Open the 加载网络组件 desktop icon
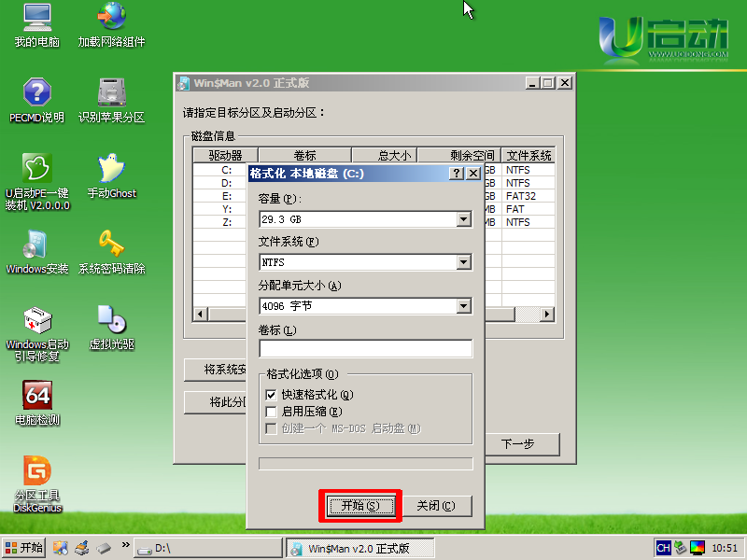This screenshot has height=560, width=747. [111, 25]
